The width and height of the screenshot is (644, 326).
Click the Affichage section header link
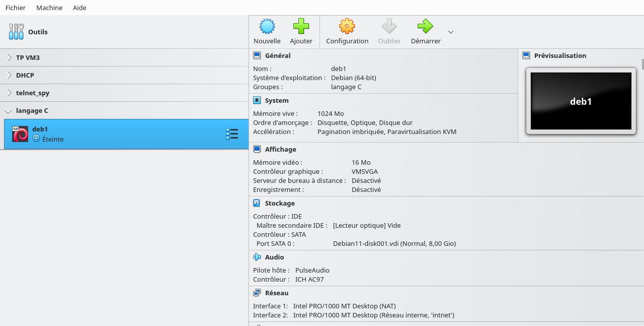(280, 149)
